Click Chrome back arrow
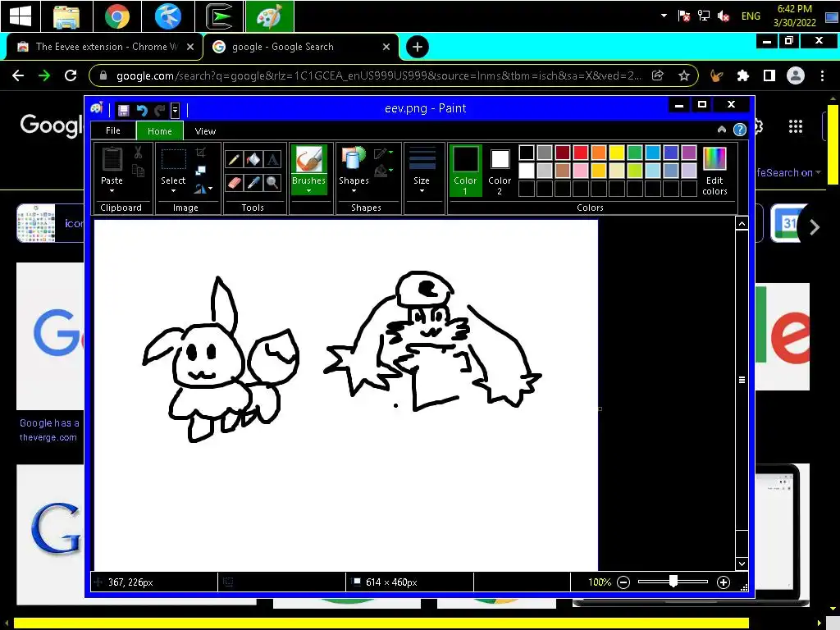The height and width of the screenshot is (630, 840). [x=18, y=75]
